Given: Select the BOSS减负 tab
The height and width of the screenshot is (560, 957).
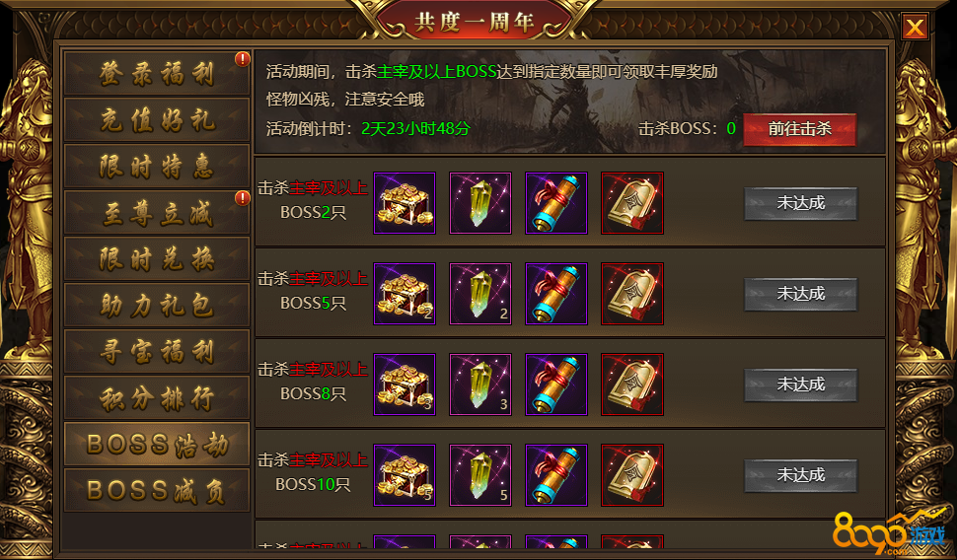Looking at the screenshot, I should [x=157, y=490].
